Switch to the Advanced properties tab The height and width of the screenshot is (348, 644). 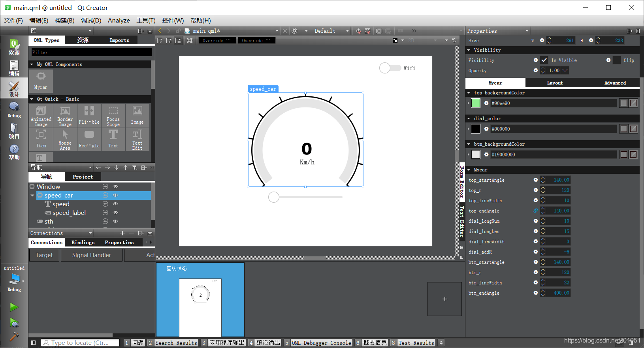coord(615,83)
